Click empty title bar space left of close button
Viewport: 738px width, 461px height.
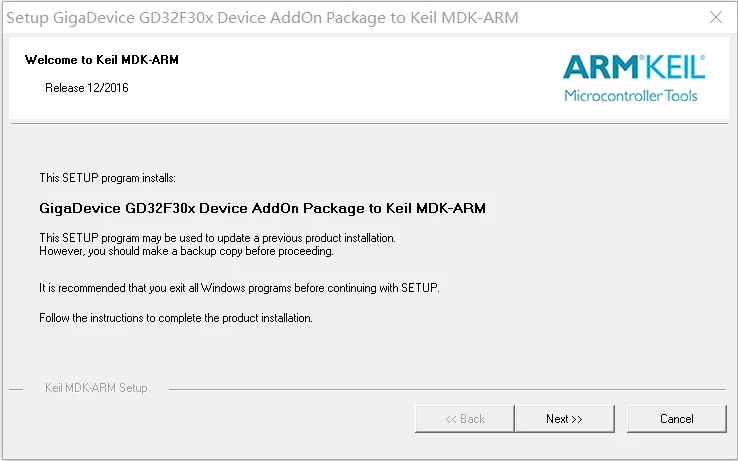click(620, 18)
